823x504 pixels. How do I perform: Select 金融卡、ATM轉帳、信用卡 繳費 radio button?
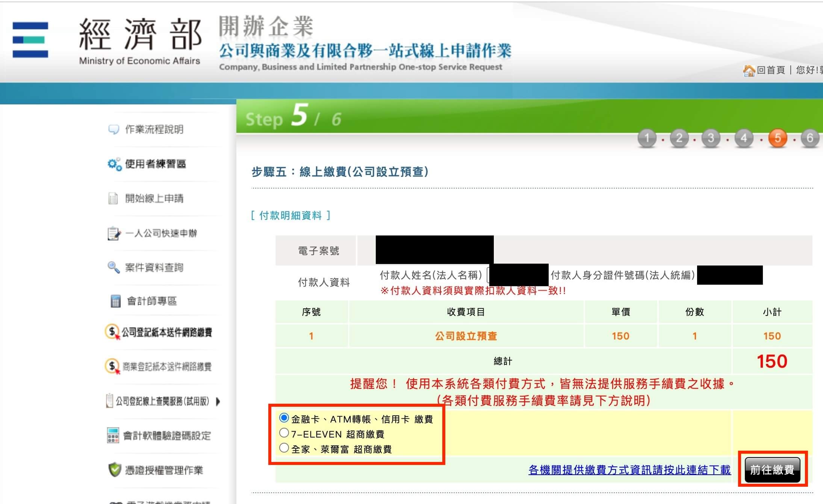point(281,418)
